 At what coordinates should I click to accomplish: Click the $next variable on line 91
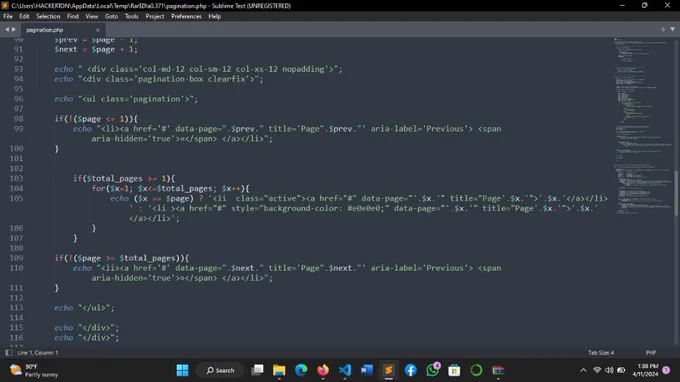pos(65,49)
